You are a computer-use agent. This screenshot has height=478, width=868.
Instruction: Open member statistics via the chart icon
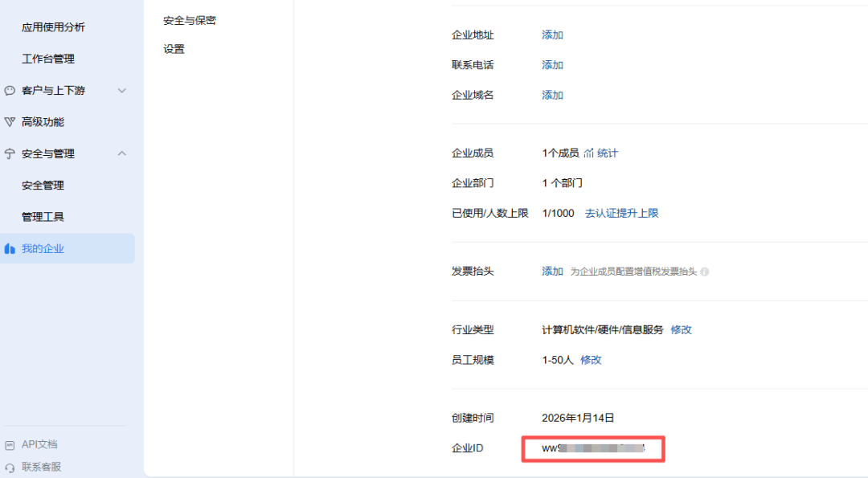click(589, 153)
